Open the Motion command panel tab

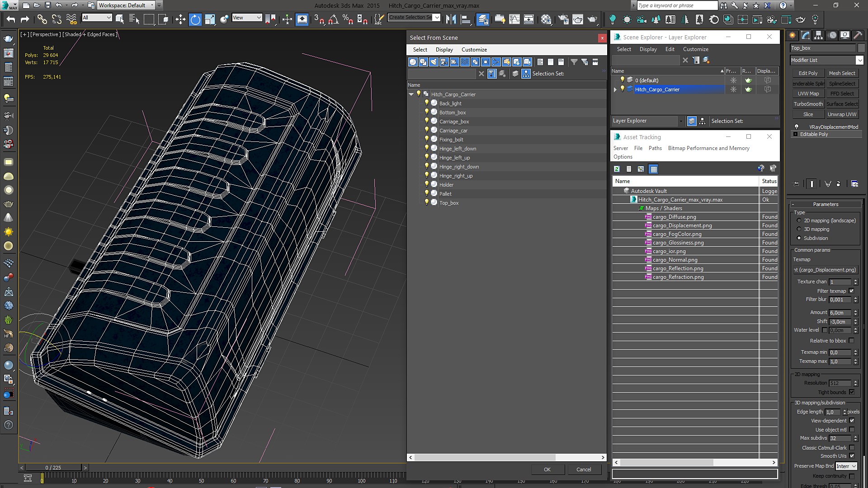point(832,35)
